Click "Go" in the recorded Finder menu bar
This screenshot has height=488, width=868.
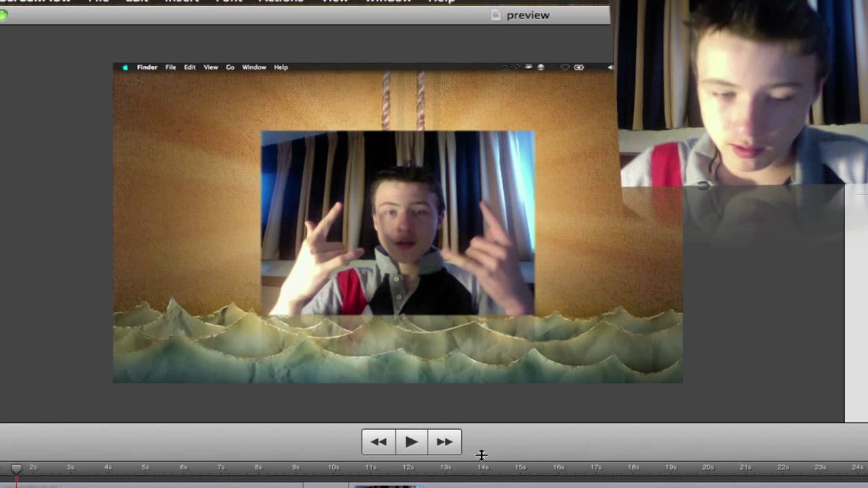(x=230, y=67)
